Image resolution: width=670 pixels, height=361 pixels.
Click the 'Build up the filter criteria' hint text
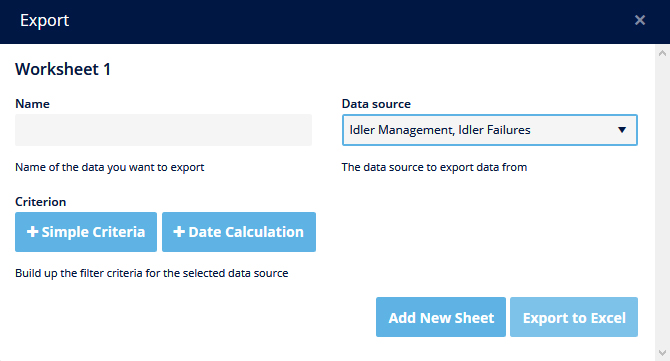pyautogui.click(x=152, y=273)
